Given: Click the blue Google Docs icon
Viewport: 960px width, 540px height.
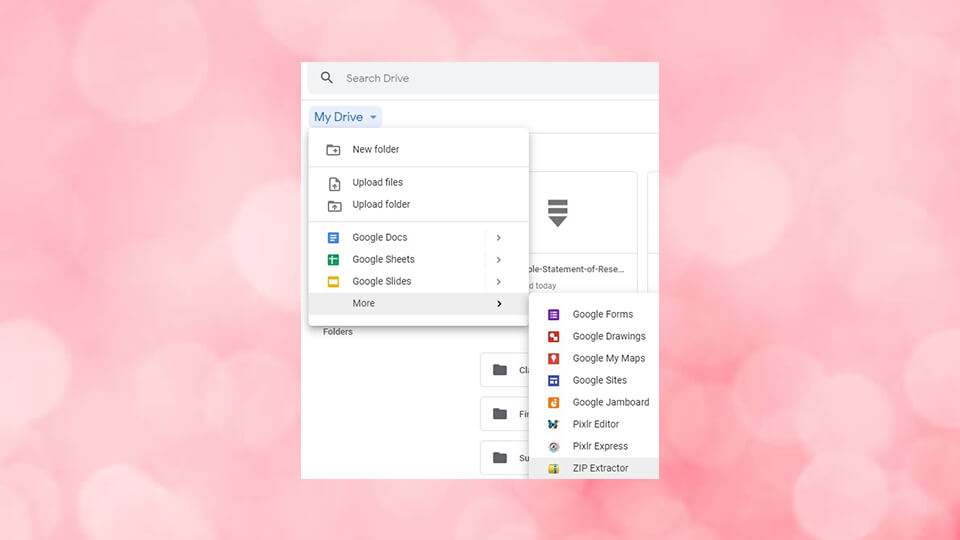Looking at the screenshot, I should click(333, 238).
